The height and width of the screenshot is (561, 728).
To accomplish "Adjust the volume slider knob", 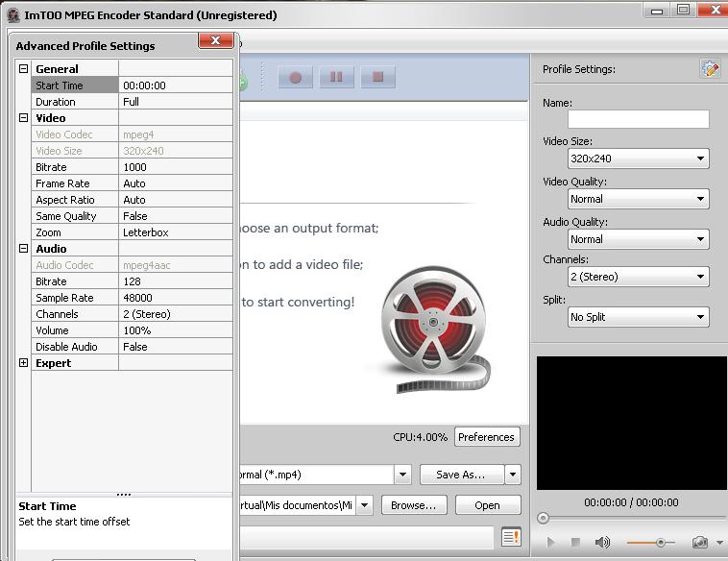I will (x=660, y=543).
